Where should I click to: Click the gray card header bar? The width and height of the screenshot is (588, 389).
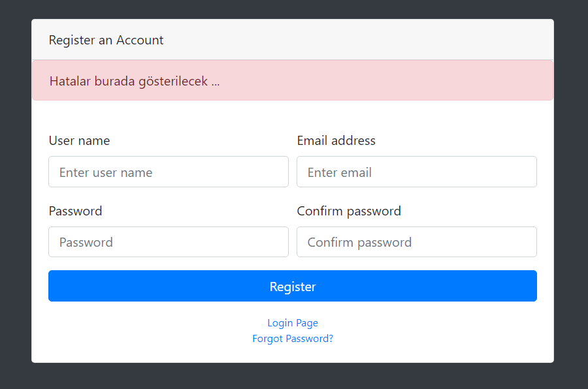click(x=293, y=39)
